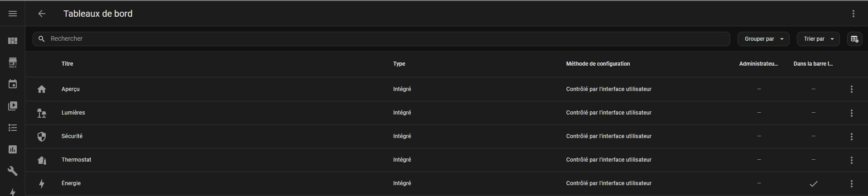Open the to-do list sidebar icon

pos(13,128)
